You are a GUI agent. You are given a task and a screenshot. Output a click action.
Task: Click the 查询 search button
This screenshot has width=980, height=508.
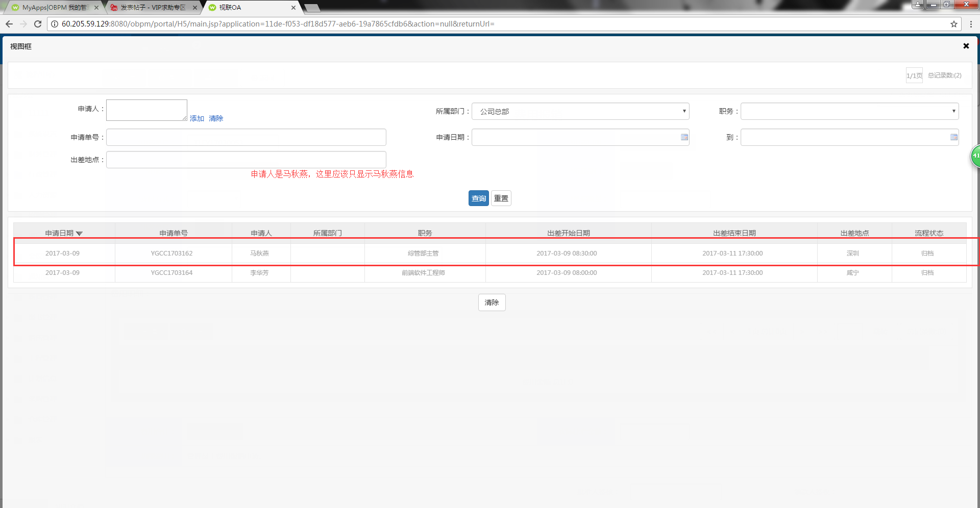[479, 198]
